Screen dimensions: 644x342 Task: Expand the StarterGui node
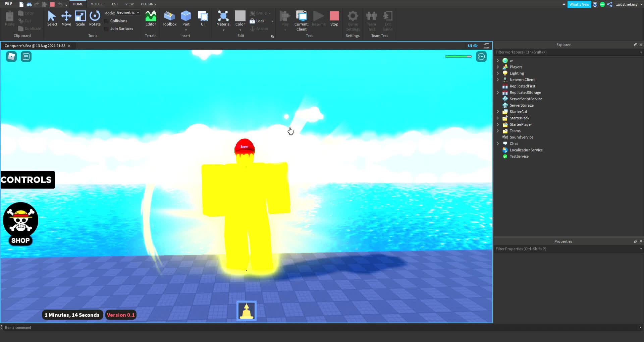(x=498, y=112)
